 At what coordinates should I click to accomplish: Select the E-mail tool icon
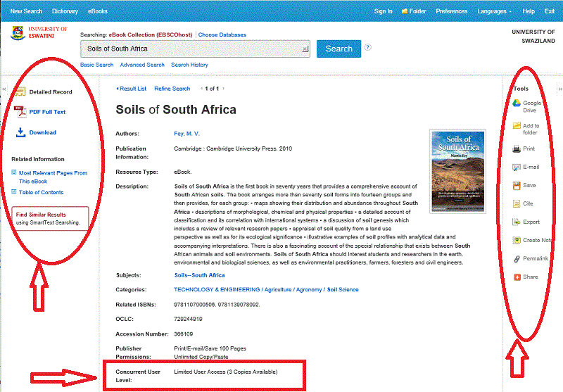point(517,167)
